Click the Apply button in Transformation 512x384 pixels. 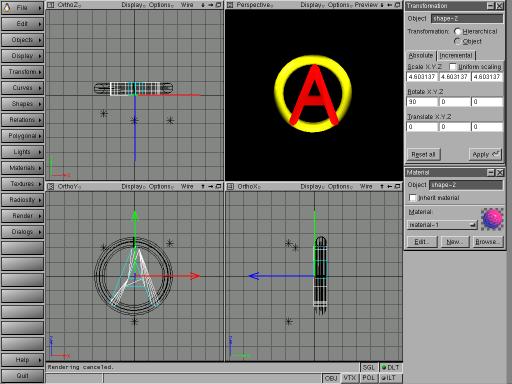coord(485,154)
